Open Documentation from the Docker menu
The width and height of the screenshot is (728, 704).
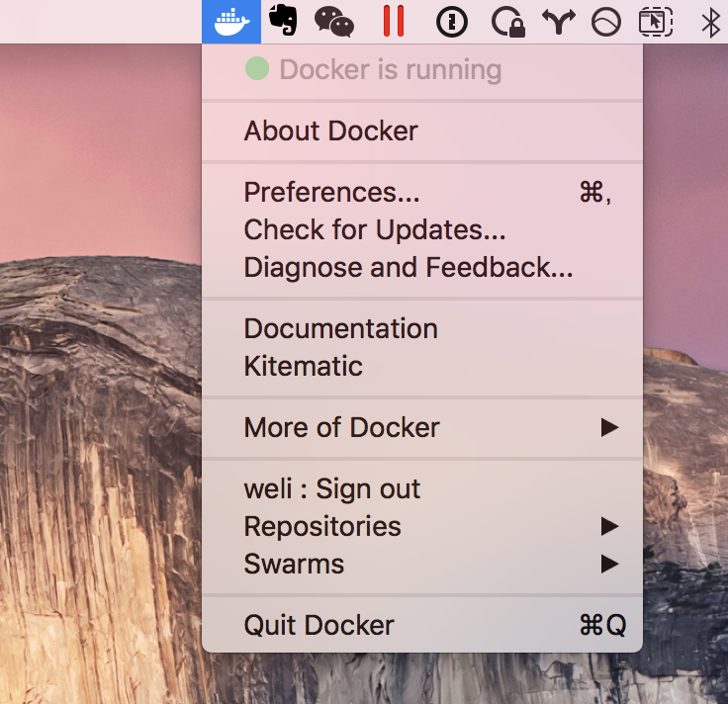coord(422,328)
